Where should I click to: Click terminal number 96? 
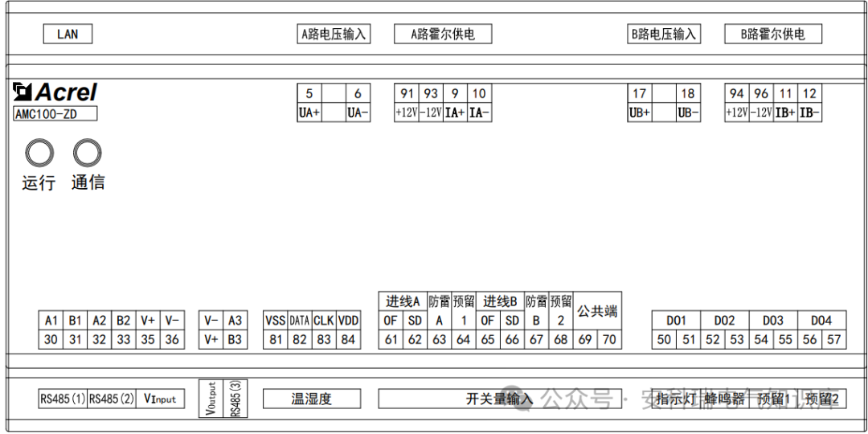pyautogui.click(x=761, y=93)
